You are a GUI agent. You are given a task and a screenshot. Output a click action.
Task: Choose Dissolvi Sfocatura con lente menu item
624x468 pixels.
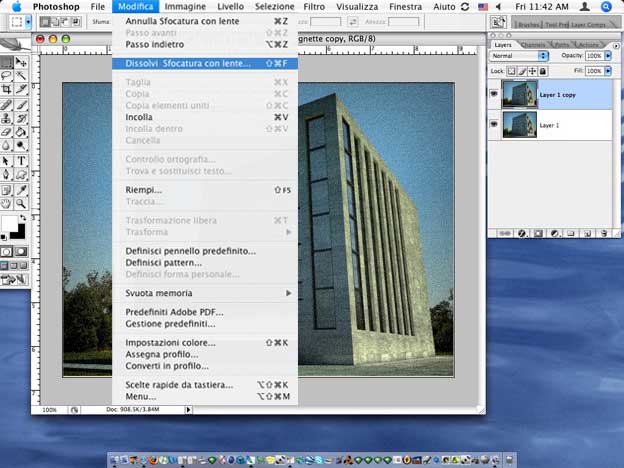[188, 63]
